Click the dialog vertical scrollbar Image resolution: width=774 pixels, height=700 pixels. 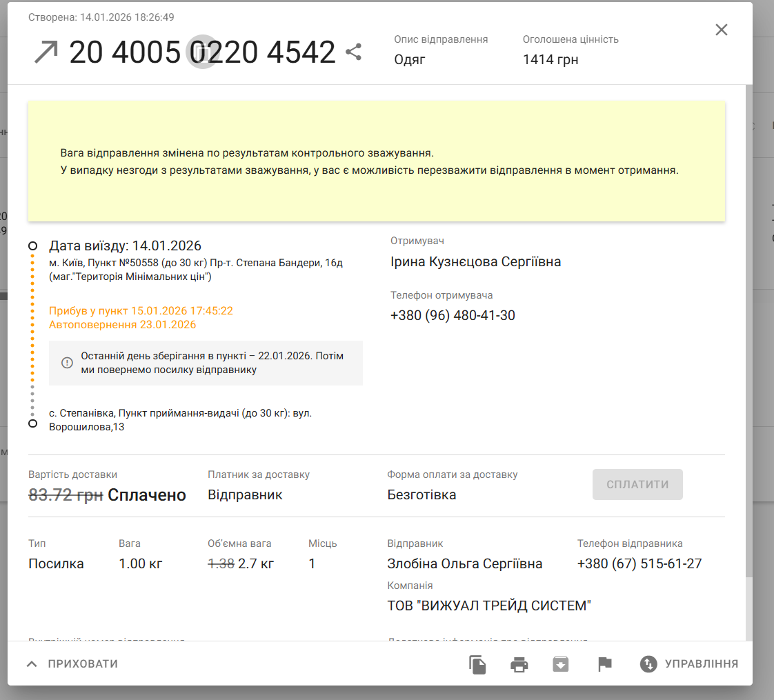tap(749, 331)
